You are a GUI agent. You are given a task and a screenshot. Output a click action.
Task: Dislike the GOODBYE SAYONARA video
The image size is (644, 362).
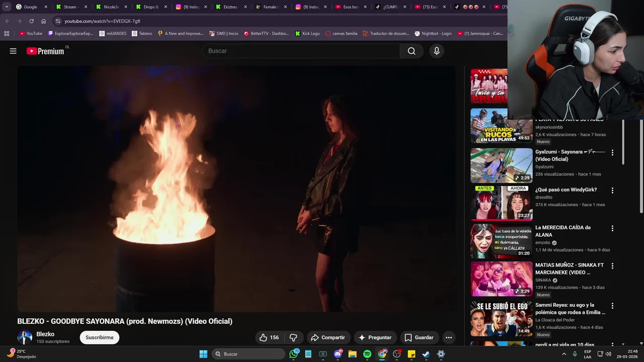point(294,337)
